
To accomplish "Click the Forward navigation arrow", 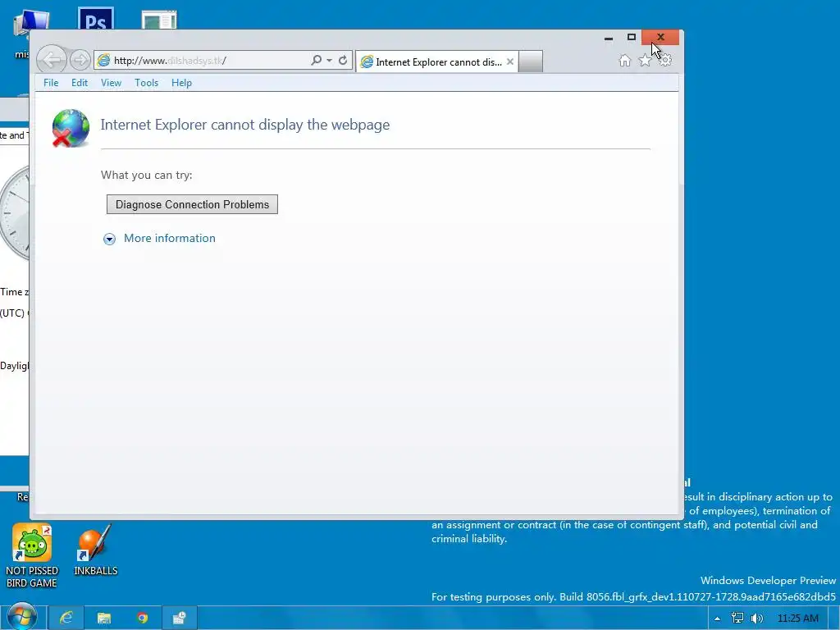I will tap(80, 60).
